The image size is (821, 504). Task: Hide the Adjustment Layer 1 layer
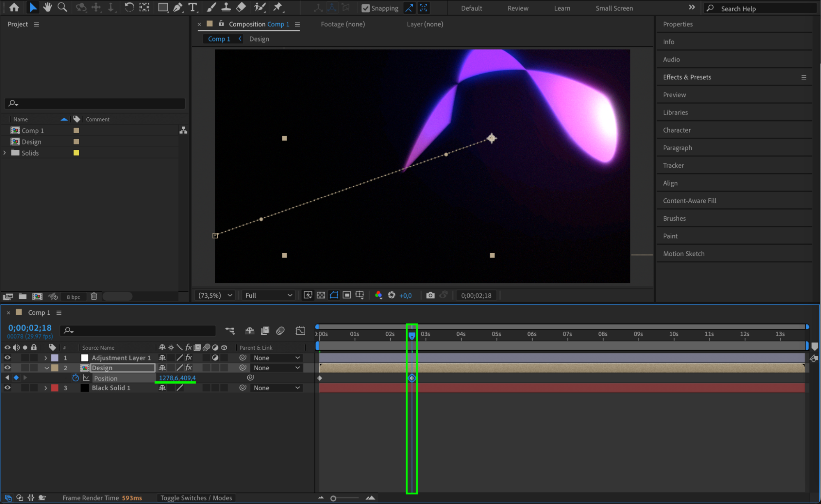[x=7, y=358]
